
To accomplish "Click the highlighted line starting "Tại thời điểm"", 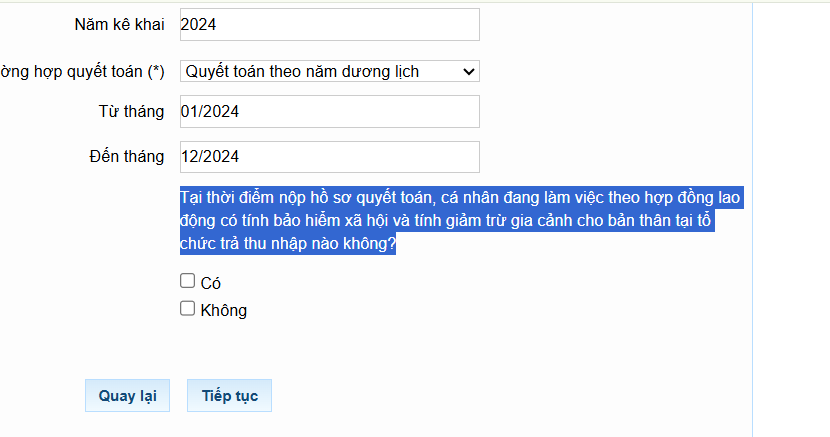I will [x=460, y=198].
